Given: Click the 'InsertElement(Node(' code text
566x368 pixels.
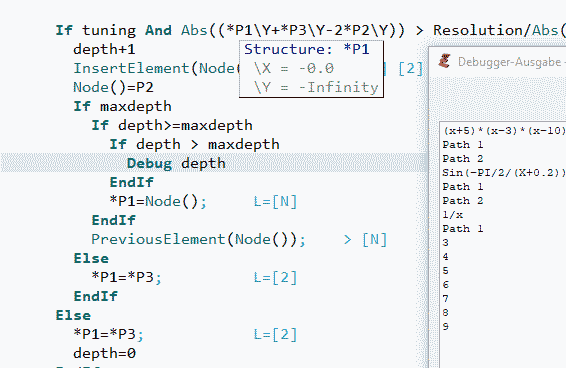Looking at the screenshot, I should [156, 68].
